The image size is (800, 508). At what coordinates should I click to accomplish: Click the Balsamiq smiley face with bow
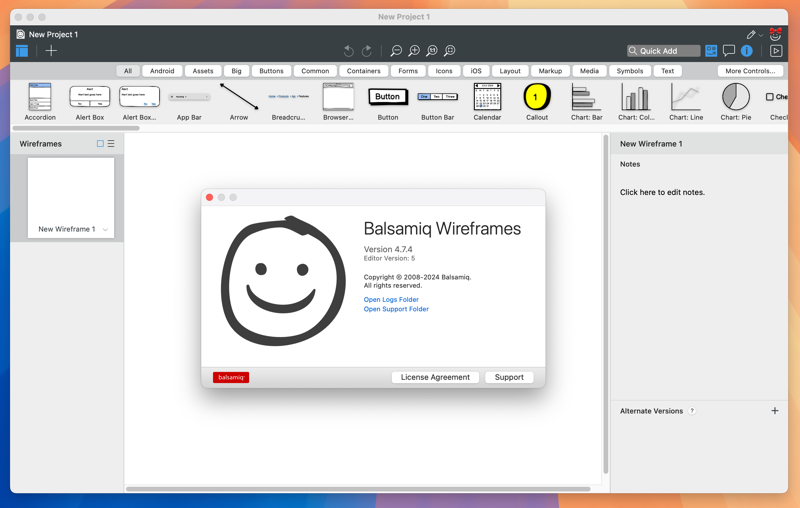[x=776, y=34]
